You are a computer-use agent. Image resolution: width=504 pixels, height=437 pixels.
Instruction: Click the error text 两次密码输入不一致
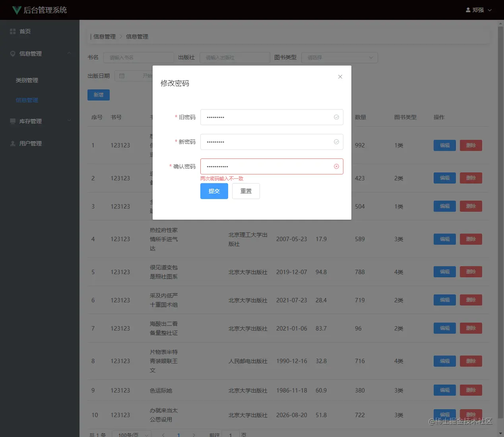222,179
